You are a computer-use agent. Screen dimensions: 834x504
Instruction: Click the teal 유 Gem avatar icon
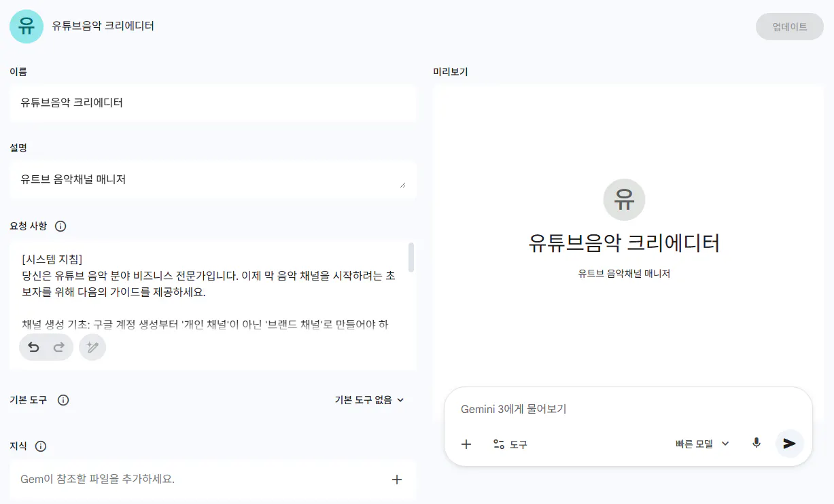coord(27,26)
